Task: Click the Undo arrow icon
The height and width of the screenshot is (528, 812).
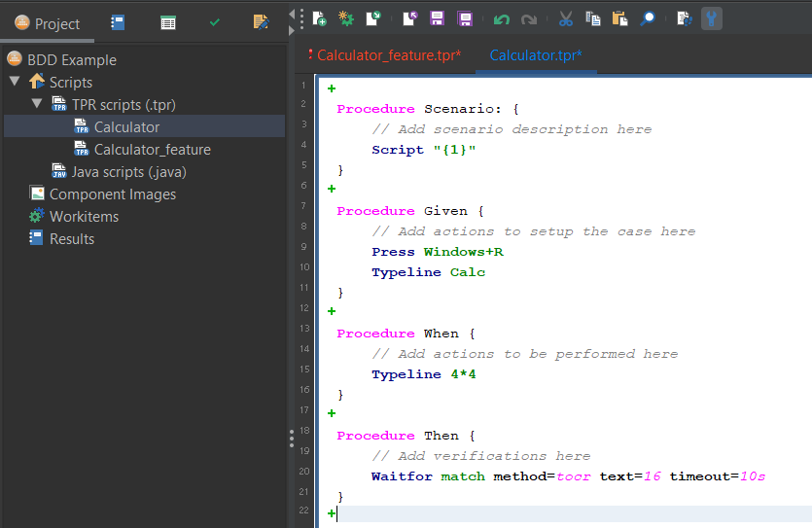Action: [x=501, y=18]
